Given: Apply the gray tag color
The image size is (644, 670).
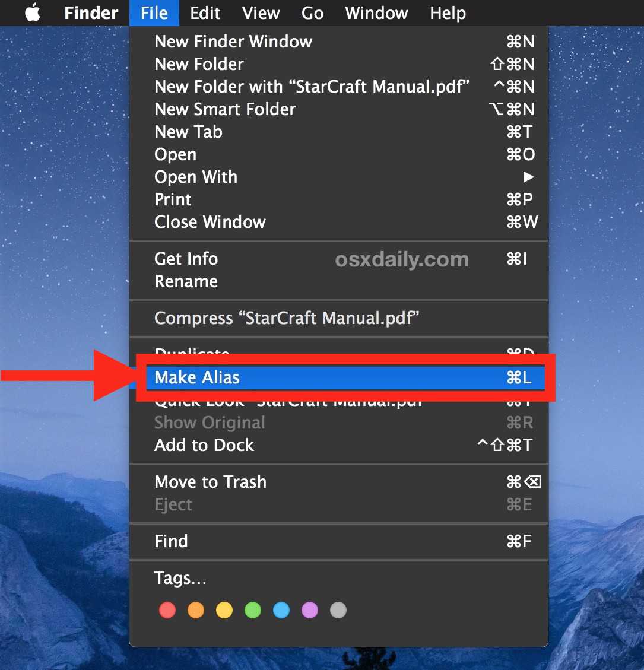Looking at the screenshot, I should click(338, 609).
